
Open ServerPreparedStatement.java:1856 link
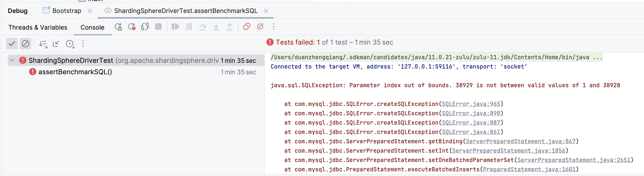point(508,151)
